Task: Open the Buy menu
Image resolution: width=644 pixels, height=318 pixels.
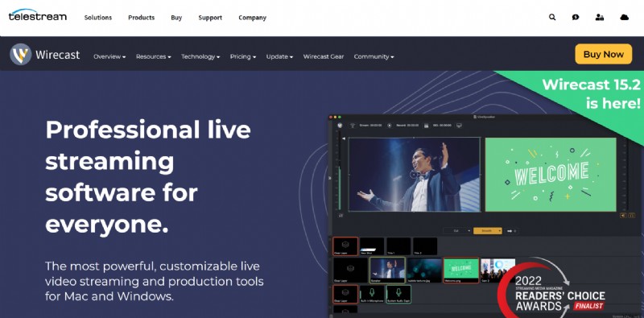Action: (x=176, y=18)
